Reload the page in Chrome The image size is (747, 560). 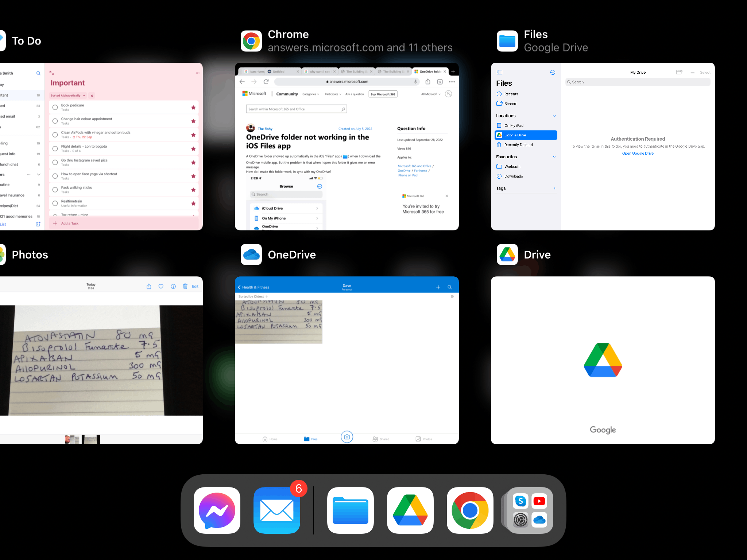(x=266, y=82)
